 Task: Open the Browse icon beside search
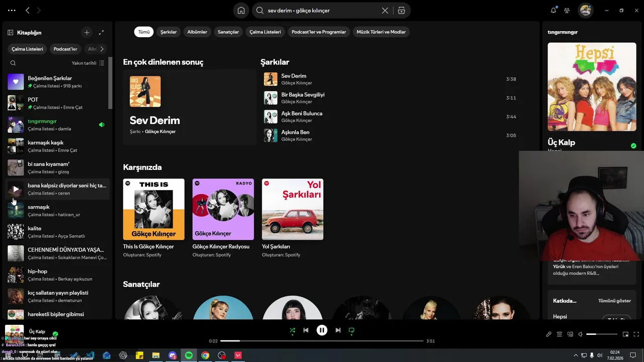point(401,11)
